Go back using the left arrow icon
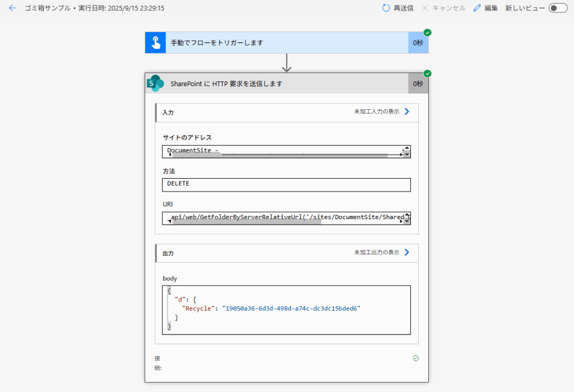 click(13, 8)
